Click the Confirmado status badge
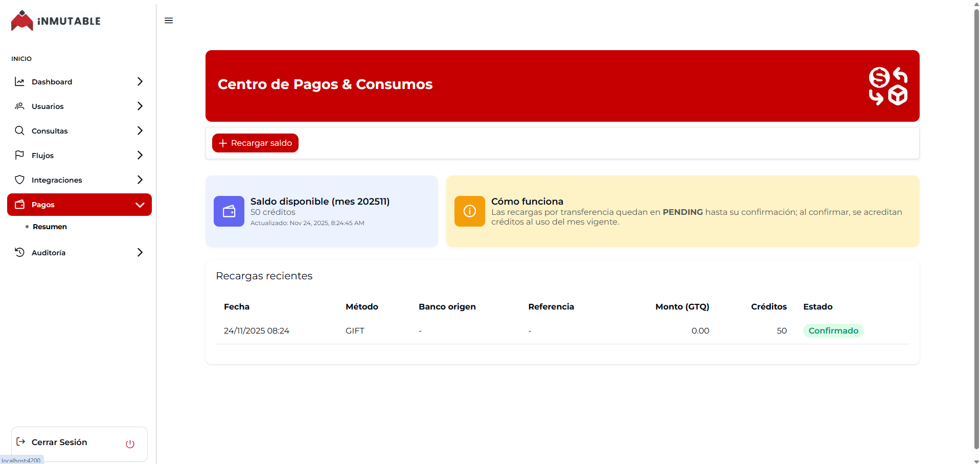 point(833,330)
